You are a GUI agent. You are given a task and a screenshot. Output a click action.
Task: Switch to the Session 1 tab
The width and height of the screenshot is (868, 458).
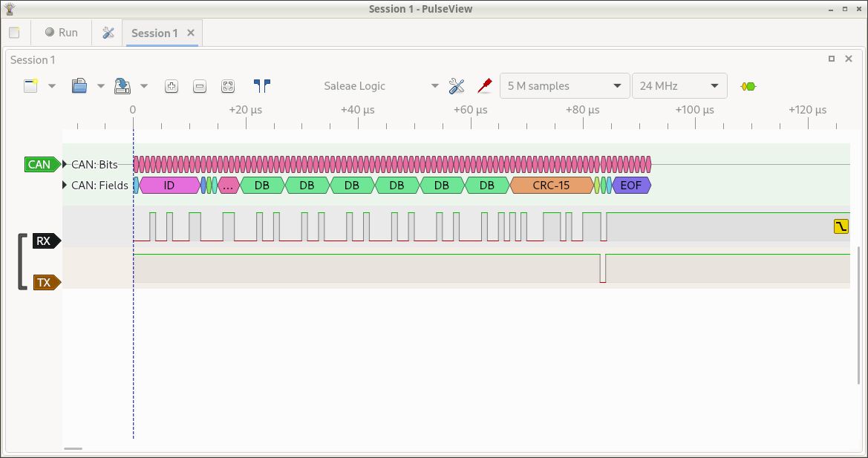click(x=154, y=33)
